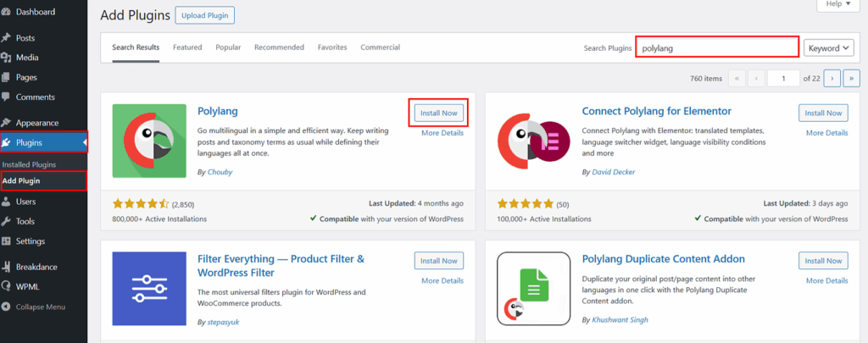Open Dashboard from the sidebar
Image resolution: width=868 pixels, height=343 pixels.
[x=35, y=12]
